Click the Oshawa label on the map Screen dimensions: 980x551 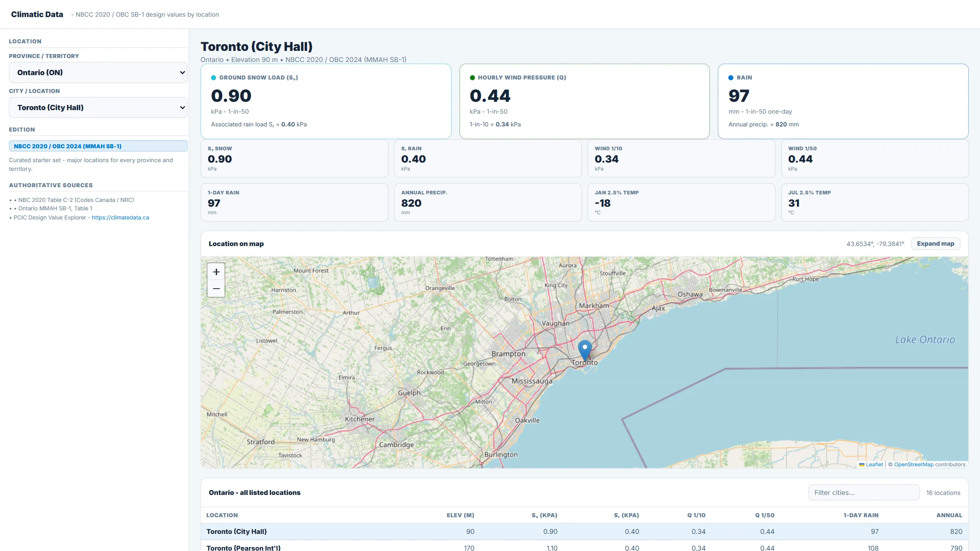click(x=690, y=294)
